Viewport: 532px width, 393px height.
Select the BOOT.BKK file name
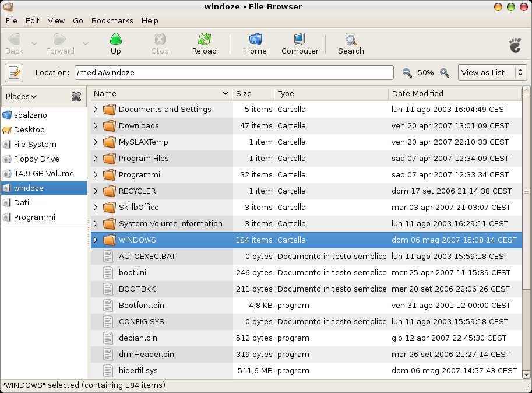[x=137, y=289]
